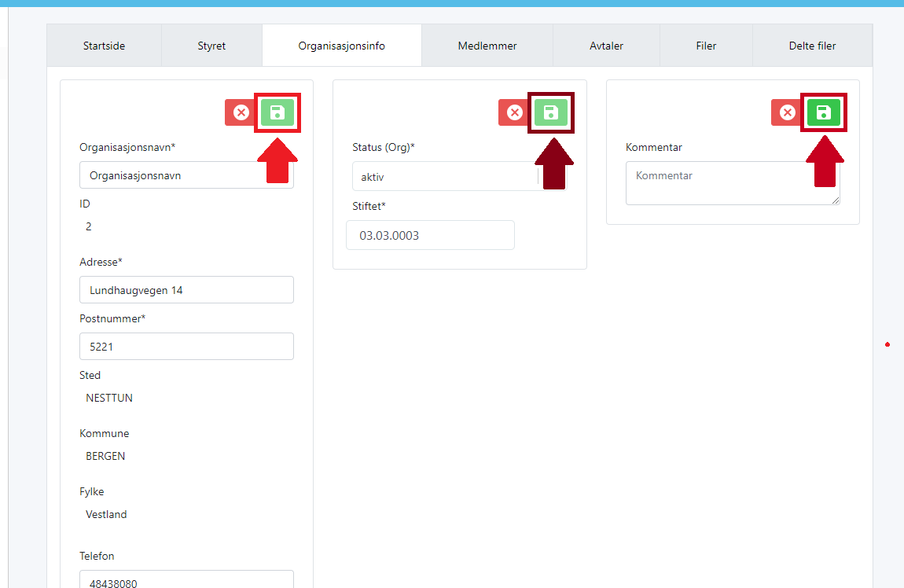Click the Postnummer field showing 5221
Viewport: 904px width, 588px height.
pos(186,347)
